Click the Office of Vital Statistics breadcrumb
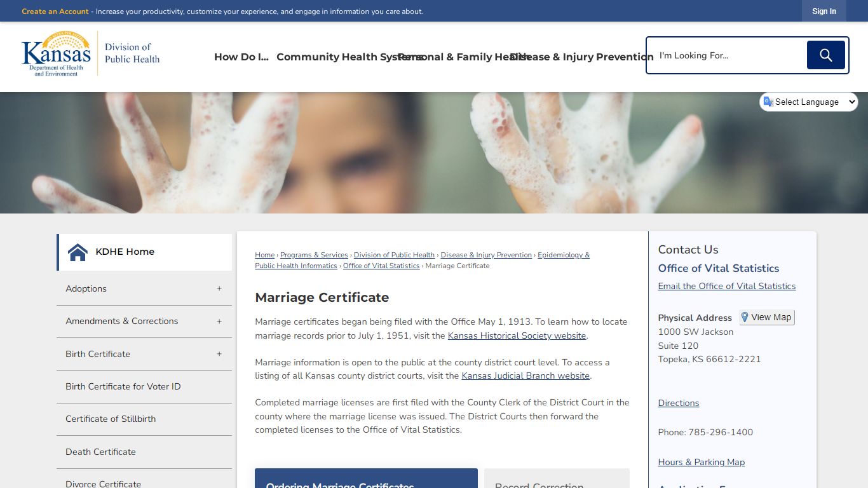This screenshot has width=868, height=488. pos(381,266)
